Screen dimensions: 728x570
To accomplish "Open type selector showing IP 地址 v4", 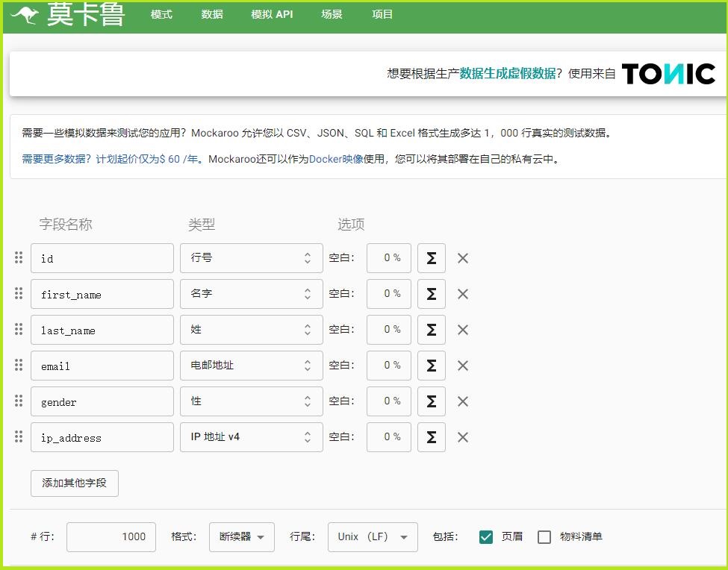I will 251,437.
